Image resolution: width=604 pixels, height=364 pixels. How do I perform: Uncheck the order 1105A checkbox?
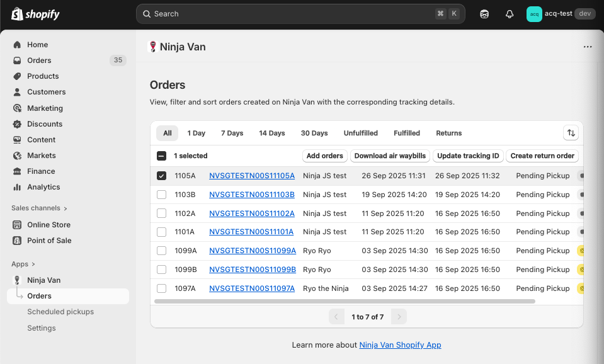162,176
